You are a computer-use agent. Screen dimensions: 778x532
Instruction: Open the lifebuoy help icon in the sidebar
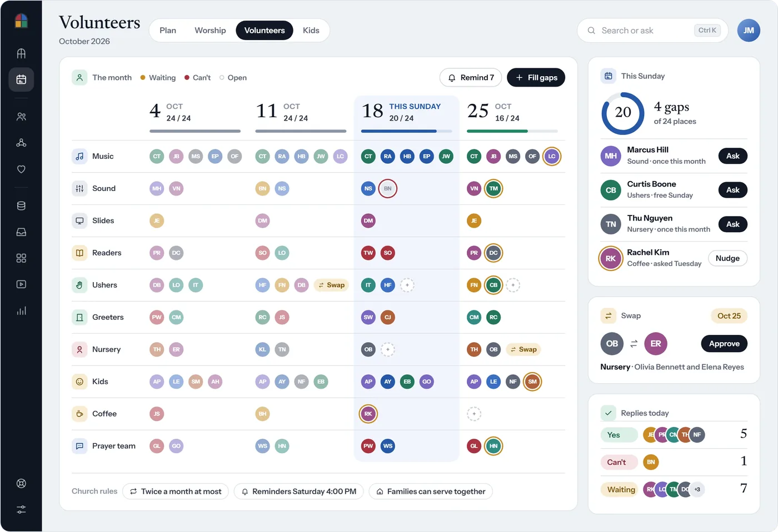(21, 483)
